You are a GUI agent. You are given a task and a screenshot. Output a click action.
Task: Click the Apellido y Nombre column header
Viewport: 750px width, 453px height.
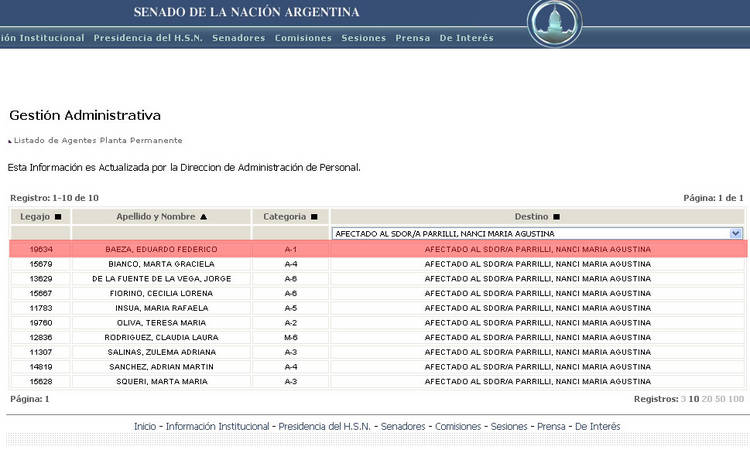click(162, 217)
